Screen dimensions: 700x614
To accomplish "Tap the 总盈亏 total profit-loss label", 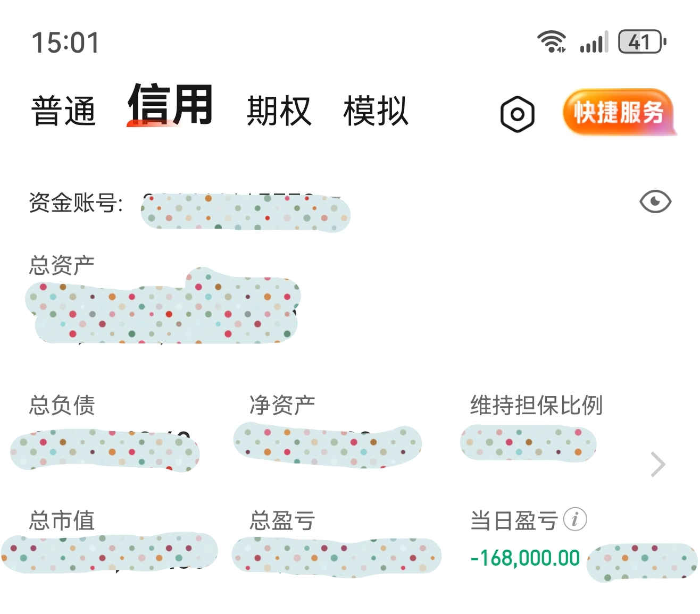I will [x=282, y=520].
